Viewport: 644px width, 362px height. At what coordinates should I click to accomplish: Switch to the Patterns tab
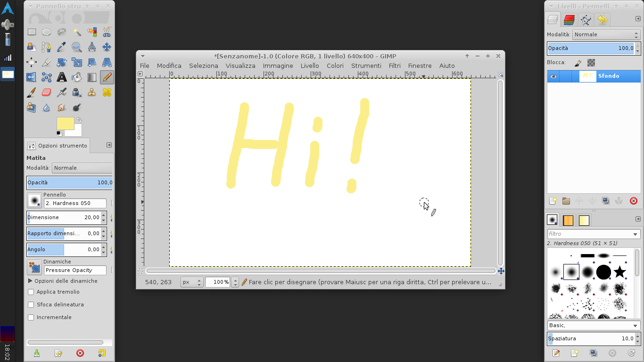(568, 220)
